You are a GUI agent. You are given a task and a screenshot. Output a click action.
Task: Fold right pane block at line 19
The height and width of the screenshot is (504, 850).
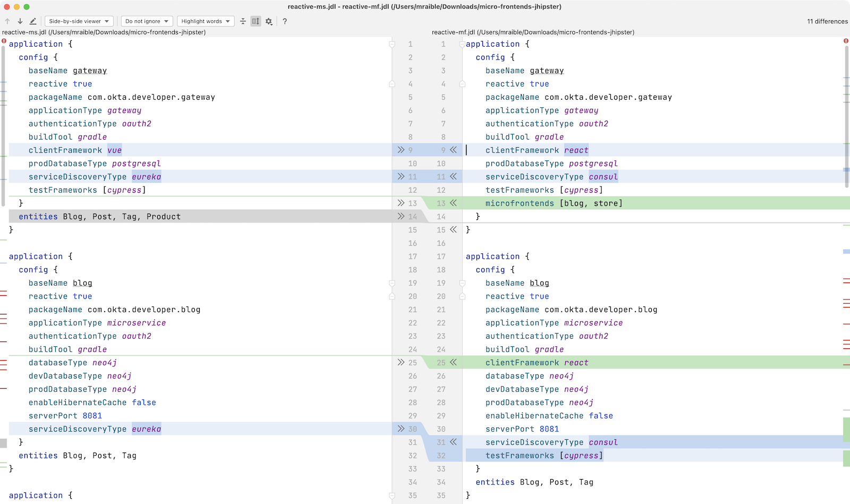point(462,283)
